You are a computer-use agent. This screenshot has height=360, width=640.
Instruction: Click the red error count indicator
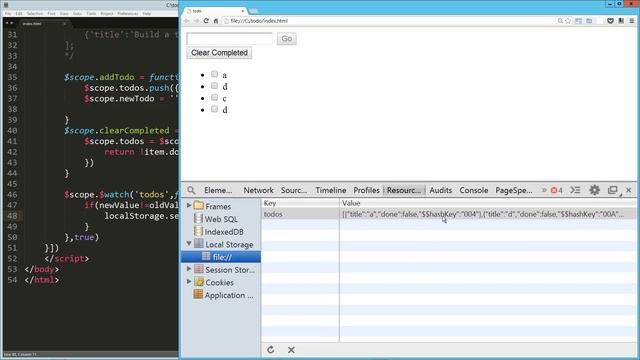(x=556, y=190)
